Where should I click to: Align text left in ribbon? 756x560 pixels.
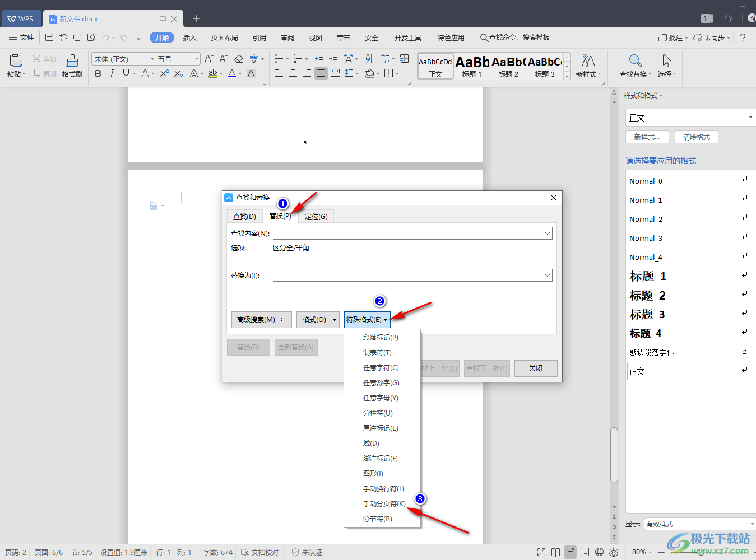pos(279,73)
